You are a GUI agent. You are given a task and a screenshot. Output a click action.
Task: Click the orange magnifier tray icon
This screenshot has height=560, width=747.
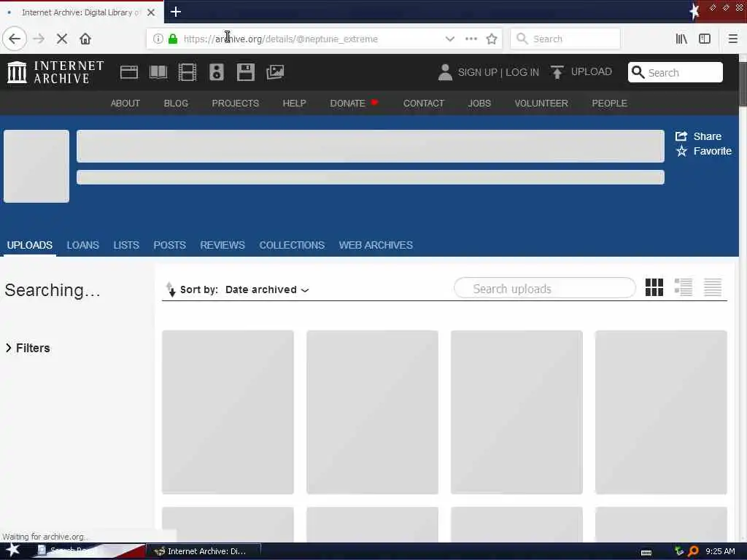click(x=693, y=551)
